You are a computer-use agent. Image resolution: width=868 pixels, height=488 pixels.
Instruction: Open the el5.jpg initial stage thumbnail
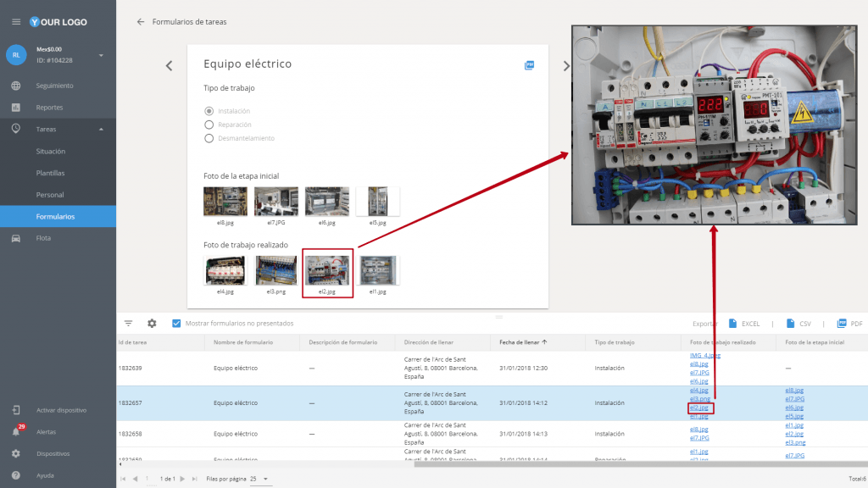[x=377, y=202]
